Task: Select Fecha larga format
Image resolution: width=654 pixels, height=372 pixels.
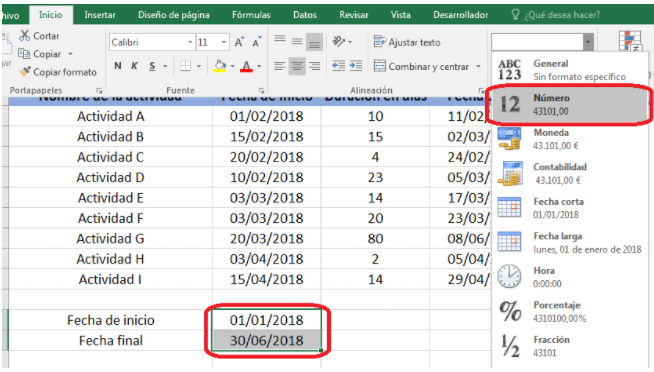Action: coord(570,242)
